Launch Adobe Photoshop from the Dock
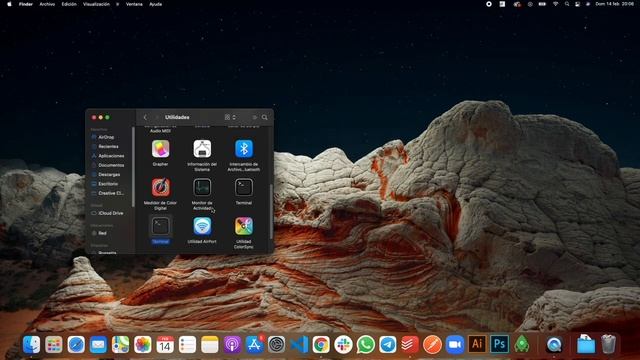Screen dimensions: 640x360 pos(499,344)
